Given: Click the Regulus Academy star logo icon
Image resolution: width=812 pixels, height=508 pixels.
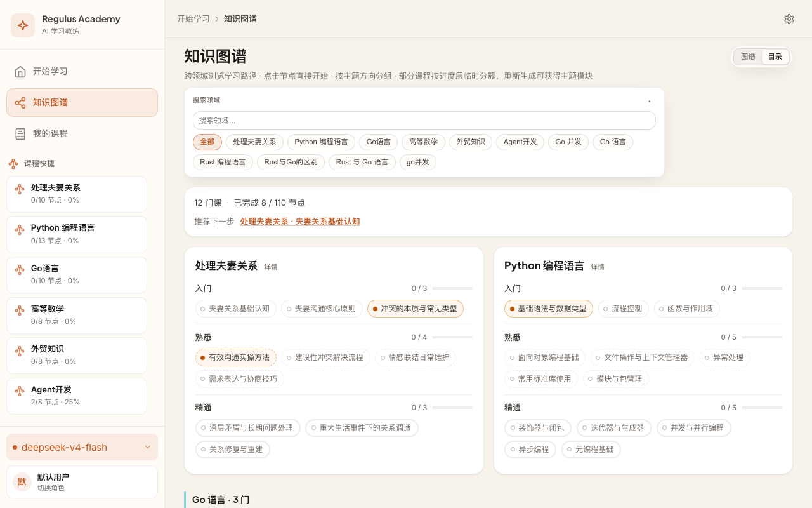Looking at the screenshot, I should pos(23,25).
